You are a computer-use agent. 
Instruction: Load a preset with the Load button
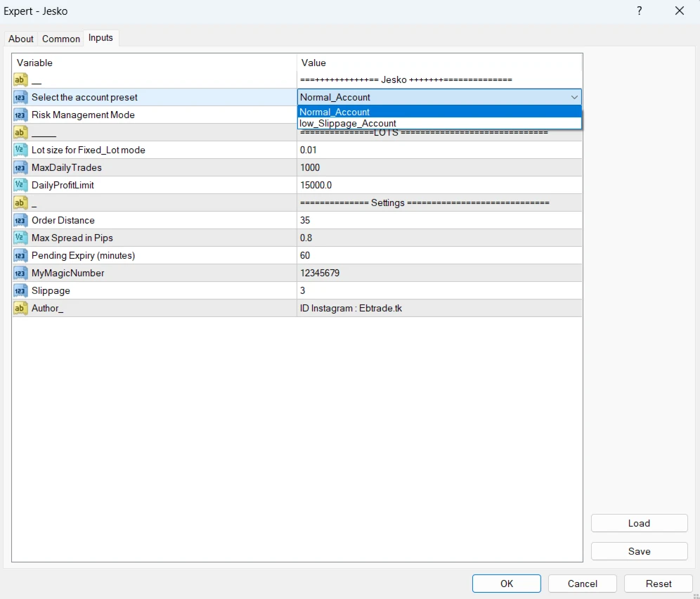[x=639, y=523]
